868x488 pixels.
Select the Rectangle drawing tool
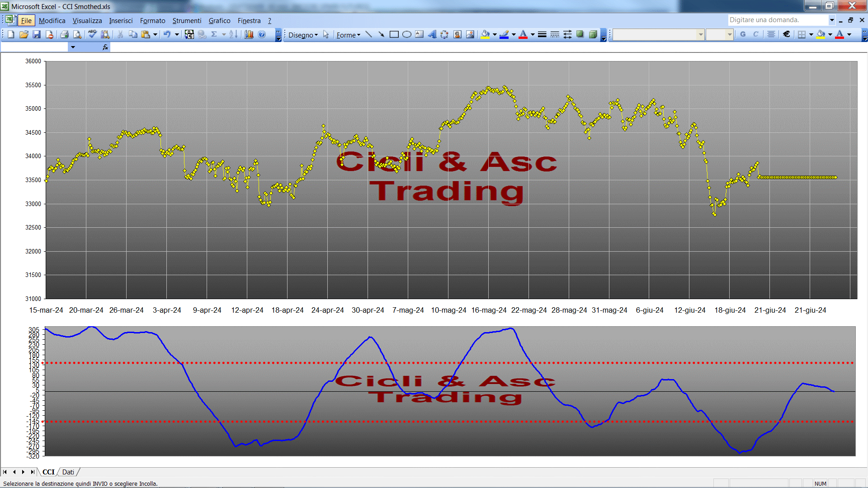tap(394, 34)
